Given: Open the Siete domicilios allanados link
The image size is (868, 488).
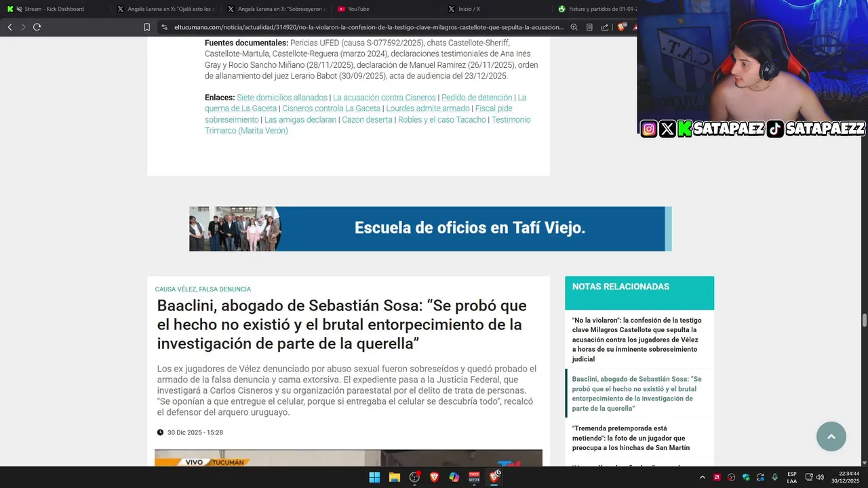Looking at the screenshot, I should coord(282,98).
